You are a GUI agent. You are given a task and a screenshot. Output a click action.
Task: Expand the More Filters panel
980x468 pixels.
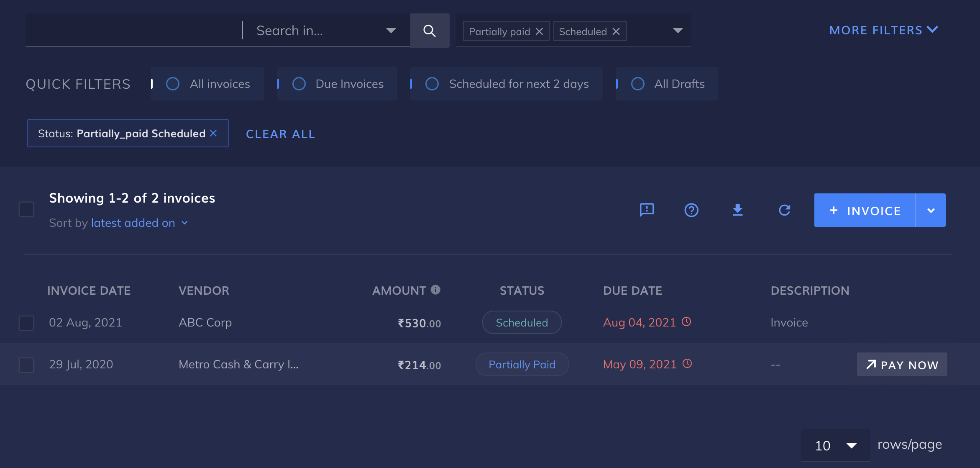[884, 30]
